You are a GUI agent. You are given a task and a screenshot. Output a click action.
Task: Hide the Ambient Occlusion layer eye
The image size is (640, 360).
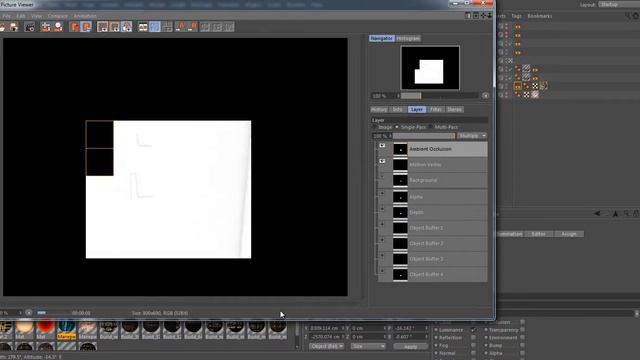click(x=382, y=146)
